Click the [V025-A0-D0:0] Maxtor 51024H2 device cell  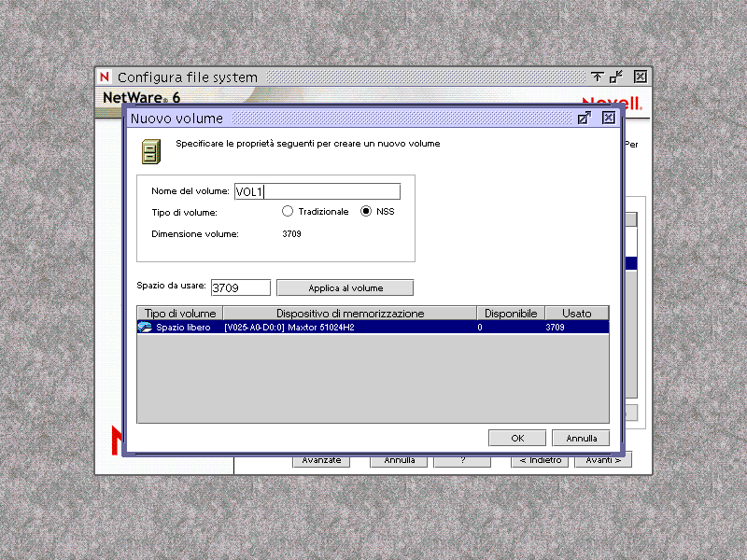click(x=289, y=328)
